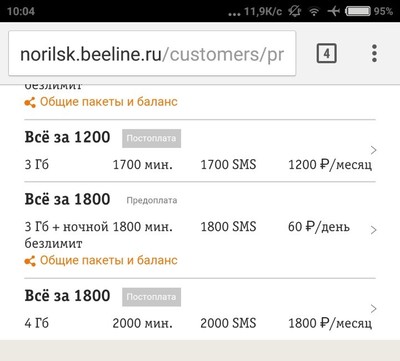The height and width of the screenshot is (361, 400).
Task: Open the Всё за 1200 tariff title
Action: 67,137
